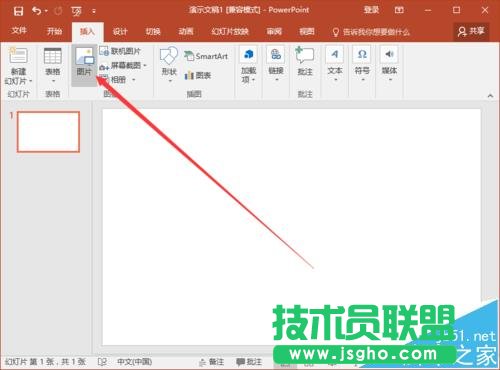Toggle the 批注 comments pane in status bar
Image resolution: width=500 pixels, height=370 pixels.
coord(249,362)
